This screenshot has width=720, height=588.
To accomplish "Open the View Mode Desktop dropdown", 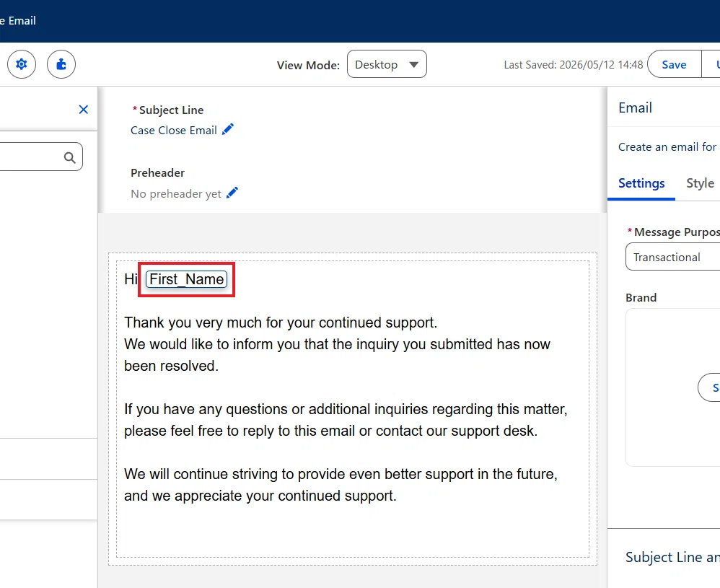I will 387,64.
